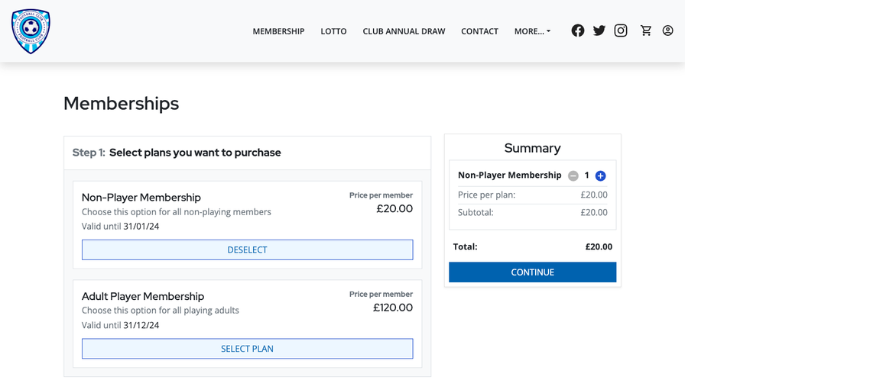
Task: Click 'Price per plan:' row in Summary
Action: 533,195
